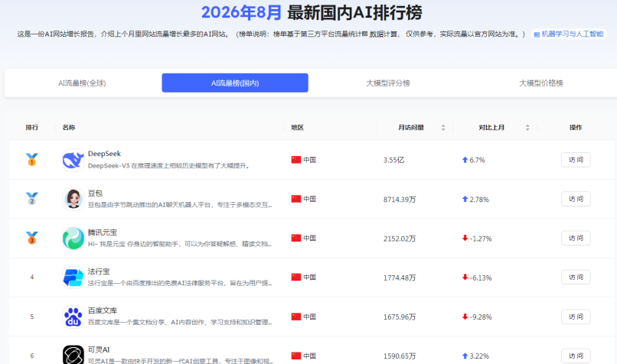
Task: Open the 百度文库 name link
Action: (x=103, y=310)
